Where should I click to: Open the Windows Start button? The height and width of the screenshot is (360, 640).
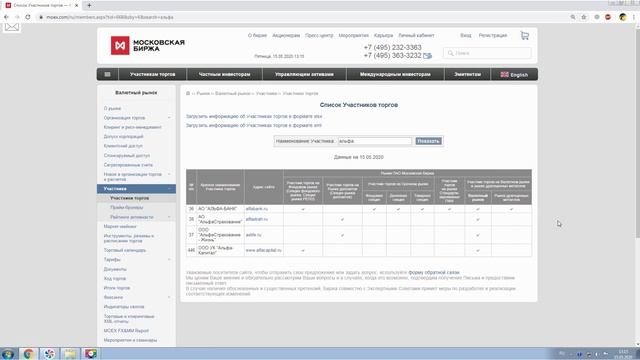point(8,354)
